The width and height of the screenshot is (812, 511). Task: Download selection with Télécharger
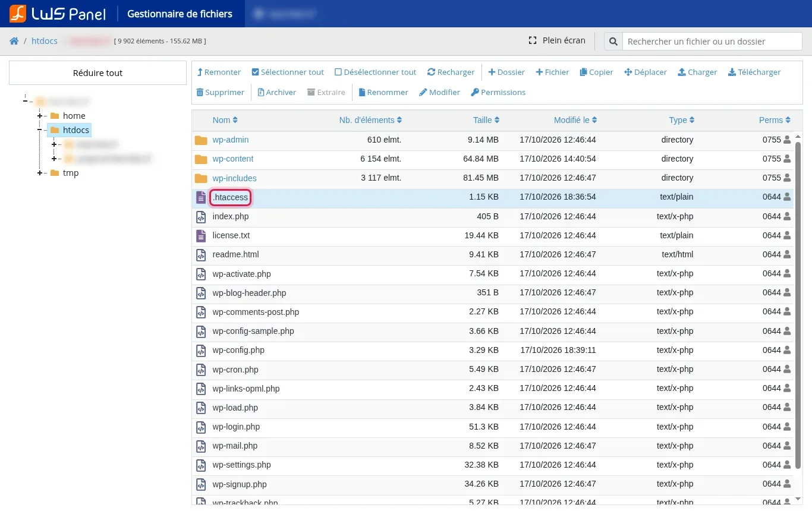(x=754, y=72)
